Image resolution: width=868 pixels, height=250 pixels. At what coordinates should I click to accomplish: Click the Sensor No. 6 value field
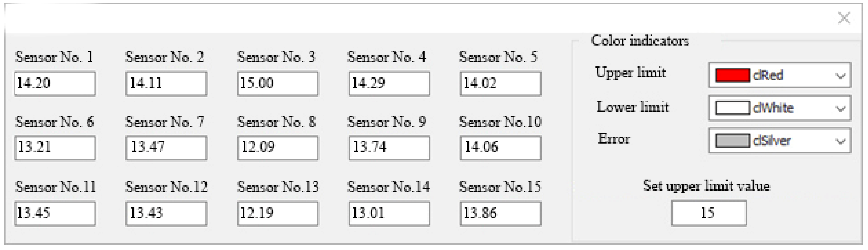(x=55, y=148)
